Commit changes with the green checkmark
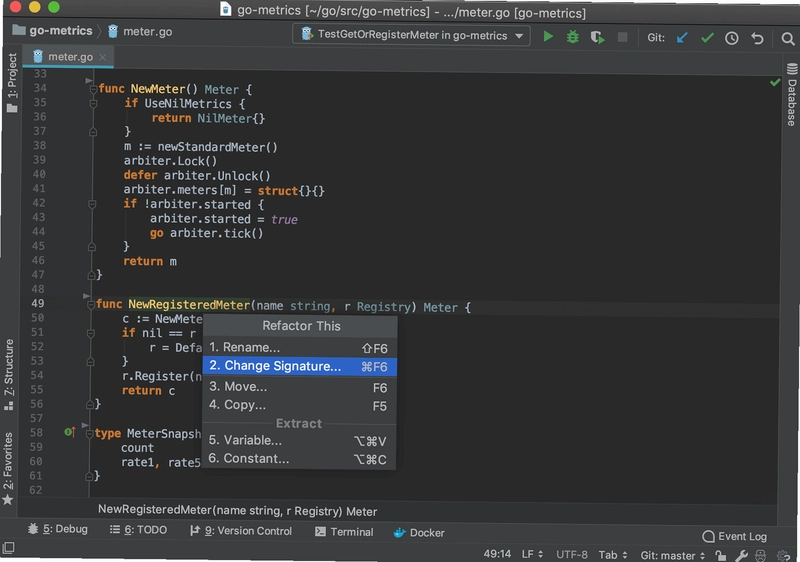The width and height of the screenshot is (800, 562). (707, 38)
